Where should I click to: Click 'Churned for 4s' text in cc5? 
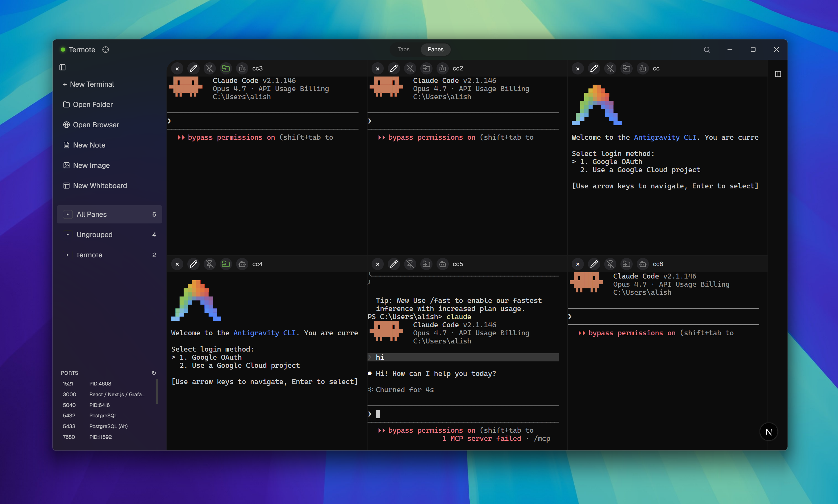[404, 390]
